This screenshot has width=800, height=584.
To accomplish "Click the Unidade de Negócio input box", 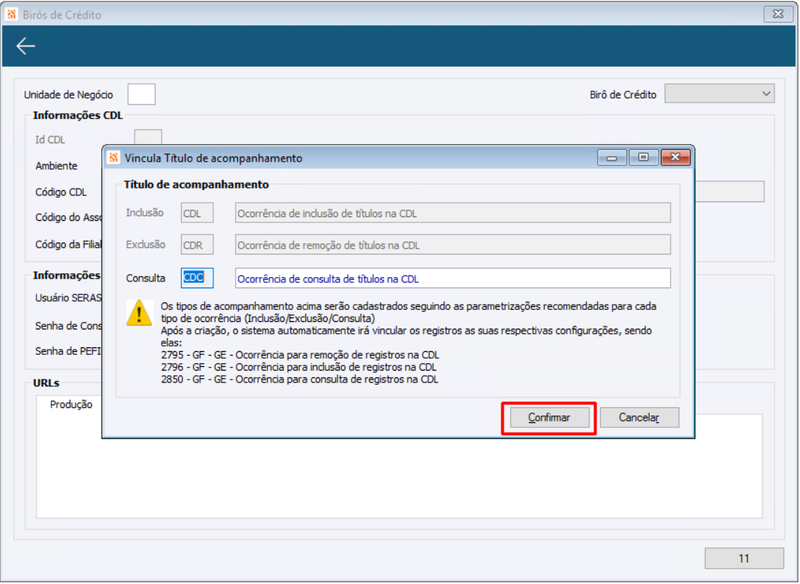I will (141, 94).
